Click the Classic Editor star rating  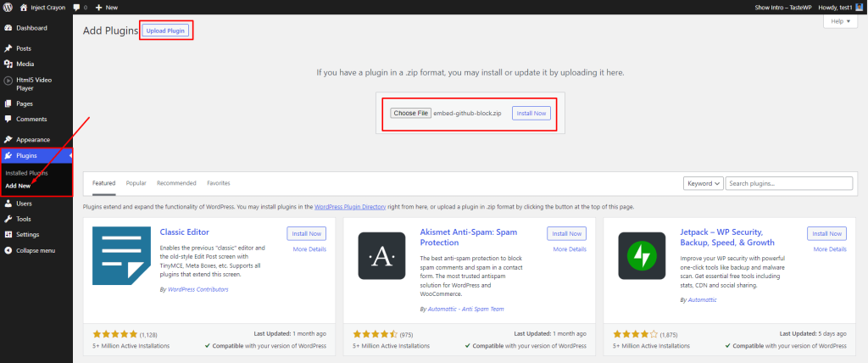coord(115,334)
